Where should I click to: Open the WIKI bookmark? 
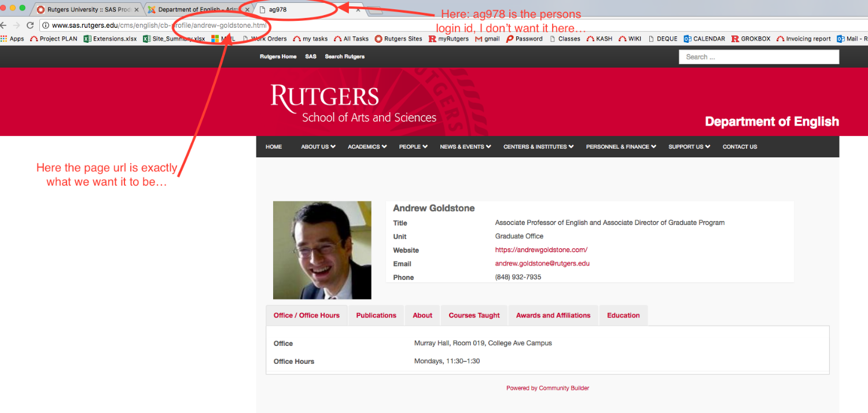click(x=630, y=39)
